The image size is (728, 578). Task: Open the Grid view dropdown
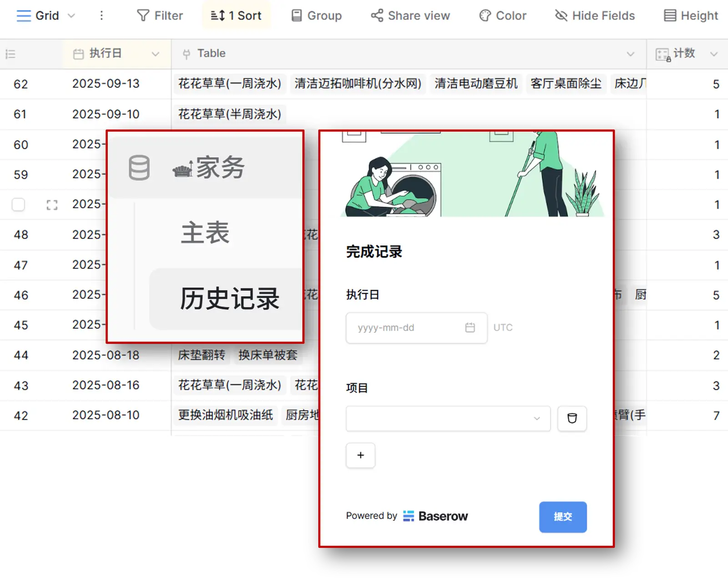pyautogui.click(x=71, y=15)
